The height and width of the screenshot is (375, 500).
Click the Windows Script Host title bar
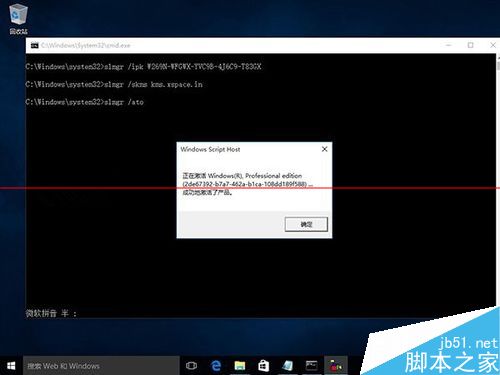[x=248, y=149]
